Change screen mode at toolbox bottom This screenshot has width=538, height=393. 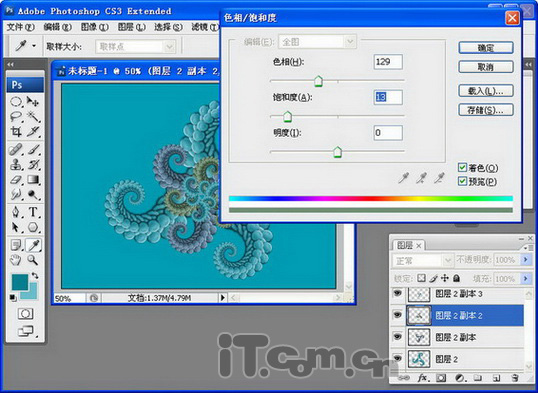[x=26, y=331]
